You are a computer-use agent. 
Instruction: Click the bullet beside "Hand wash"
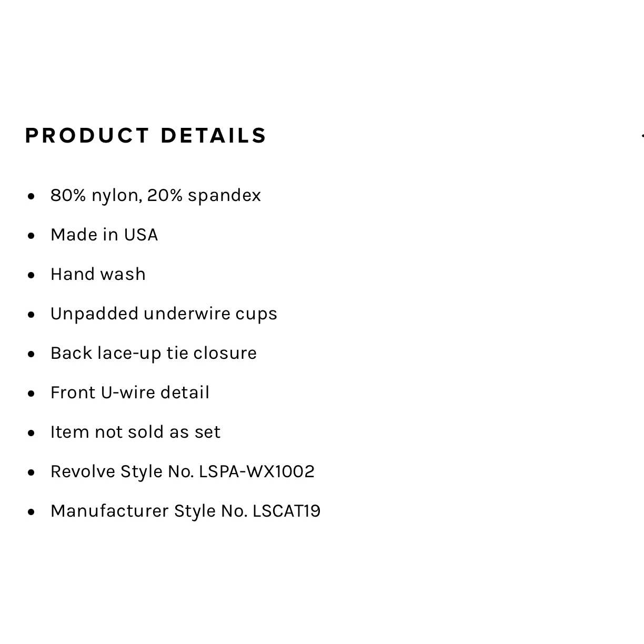pos(32,275)
